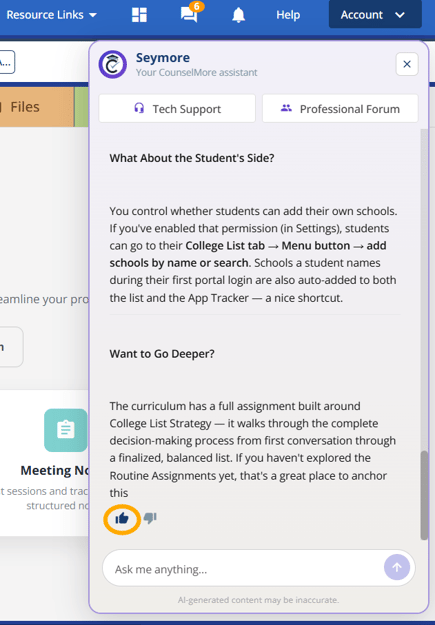The image size is (435, 625).
Task: Open the Professional Forum button
Action: (x=340, y=108)
